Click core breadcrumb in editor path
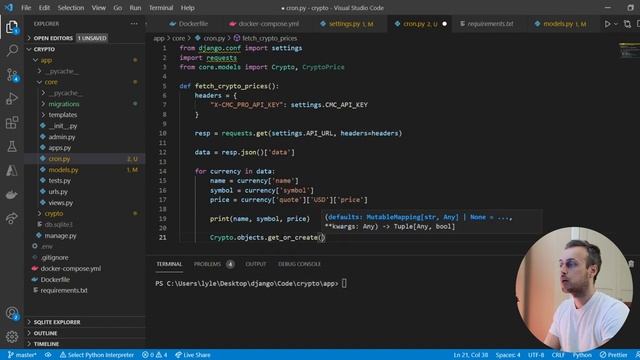 click(178, 38)
